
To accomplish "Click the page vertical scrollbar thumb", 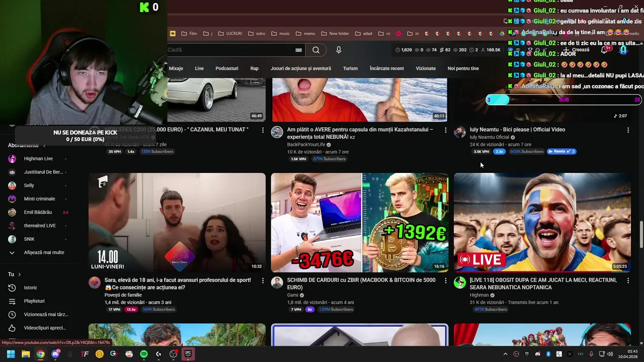I will pos(641,233).
